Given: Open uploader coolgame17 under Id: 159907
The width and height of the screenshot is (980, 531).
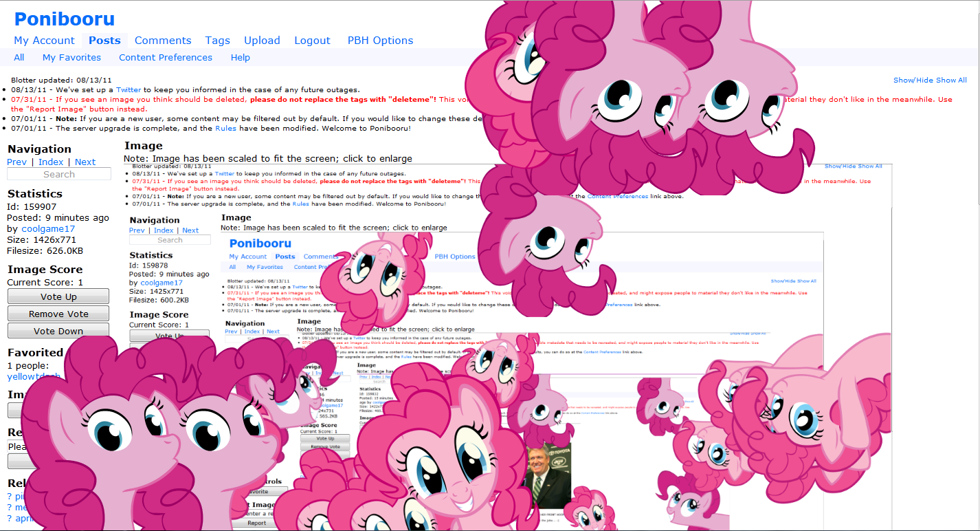Looking at the screenshot, I should 47,229.
